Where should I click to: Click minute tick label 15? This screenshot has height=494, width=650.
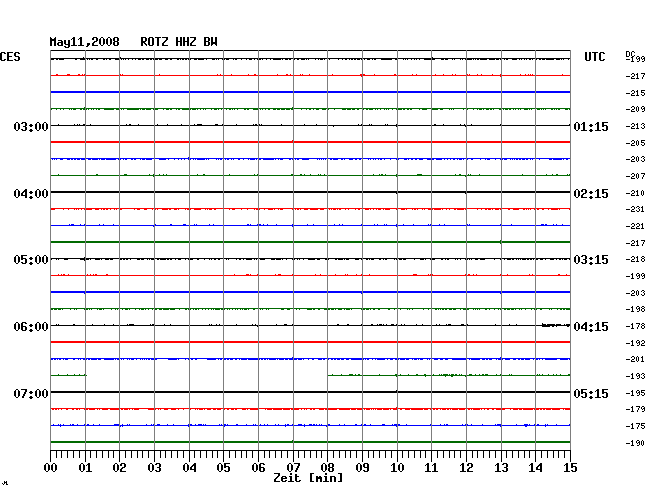tap(570, 468)
